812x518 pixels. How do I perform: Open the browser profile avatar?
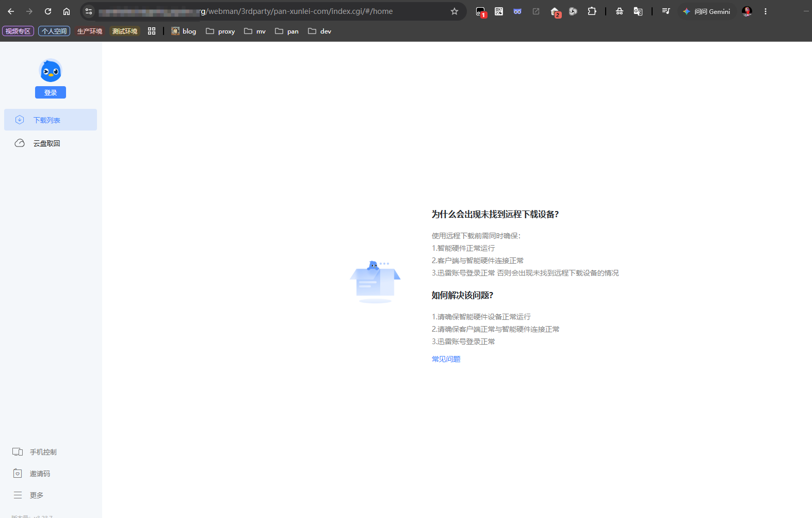pos(747,11)
